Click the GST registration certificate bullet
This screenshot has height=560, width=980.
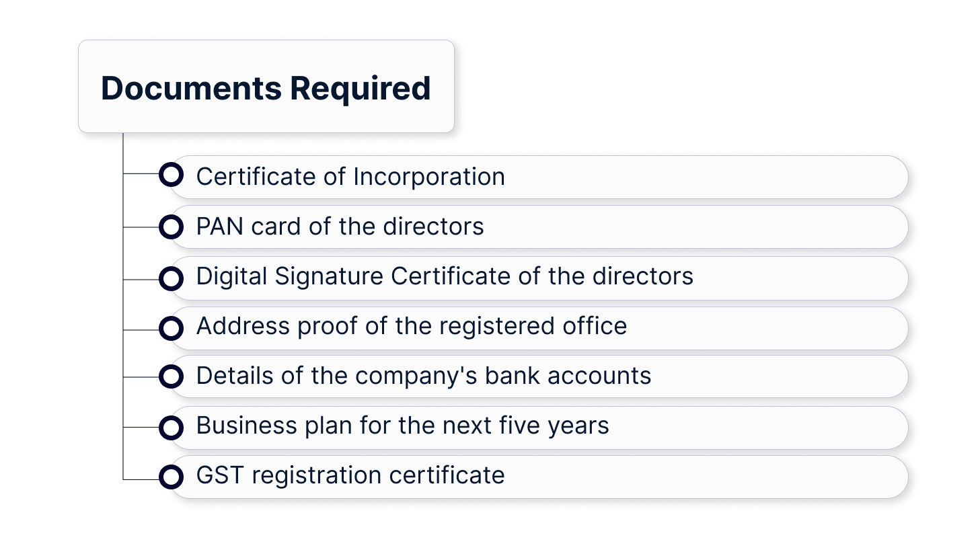click(171, 477)
